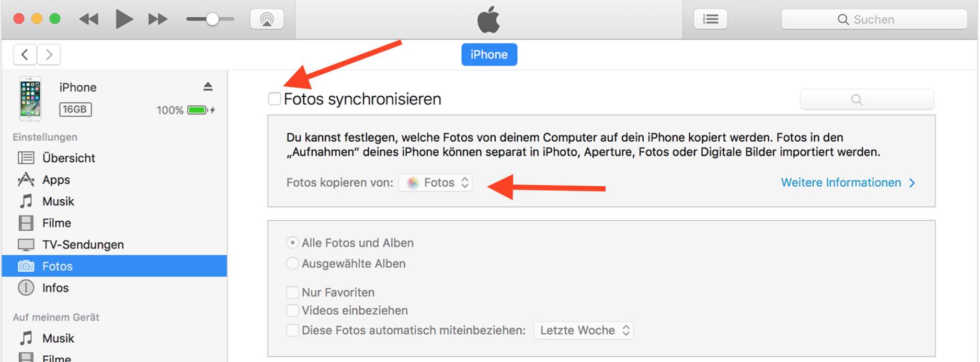Open Übersicht in the sidebar
980x362 pixels.
click(68, 158)
